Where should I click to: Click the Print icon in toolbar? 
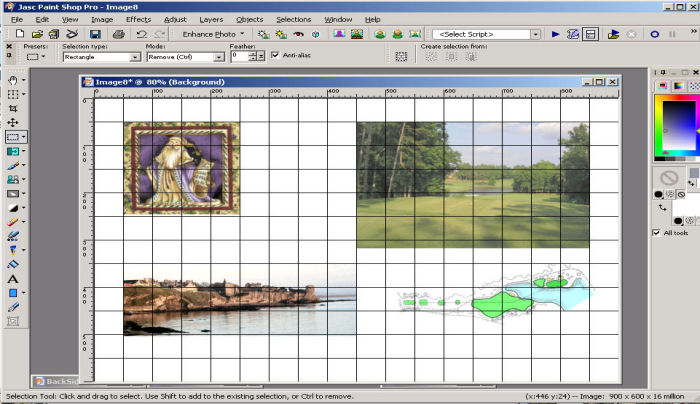point(117,34)
